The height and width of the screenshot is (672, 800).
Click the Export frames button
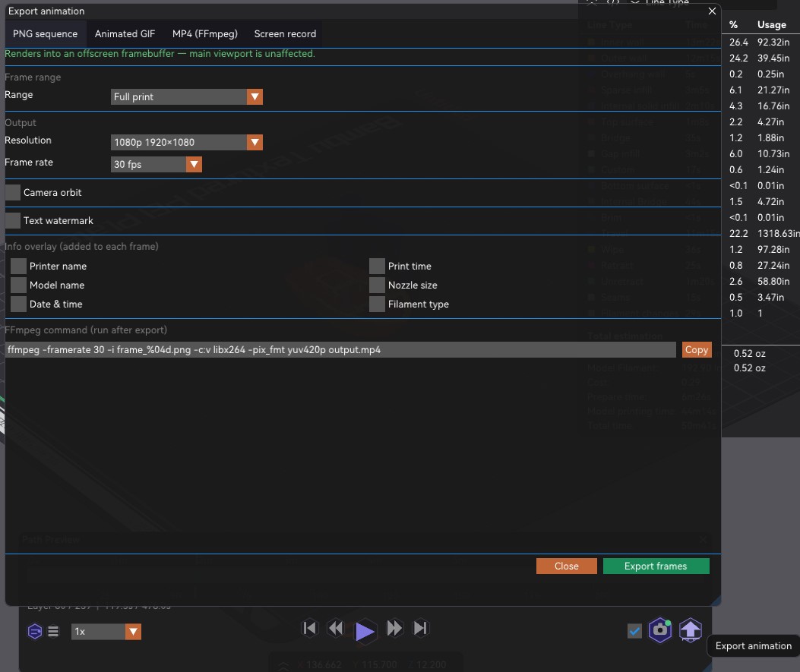[656, 566]
